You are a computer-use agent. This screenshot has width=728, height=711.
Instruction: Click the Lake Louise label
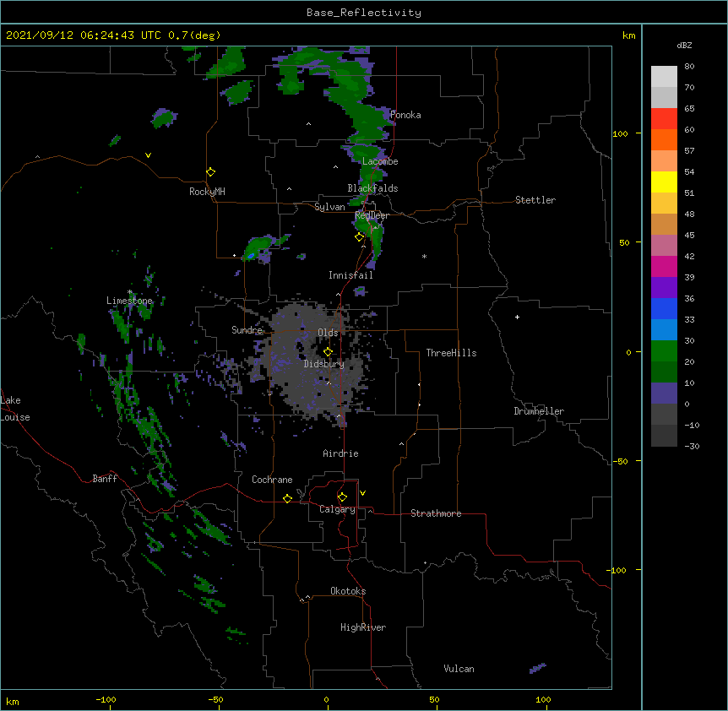click(15, 409)
